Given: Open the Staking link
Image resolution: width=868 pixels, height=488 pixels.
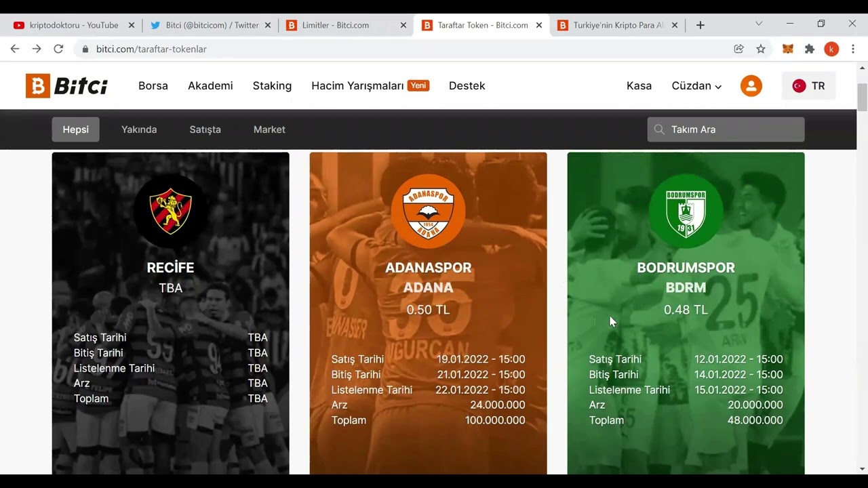Looking at the screenshot, I should pyautogui.click(x=272, y=86).
